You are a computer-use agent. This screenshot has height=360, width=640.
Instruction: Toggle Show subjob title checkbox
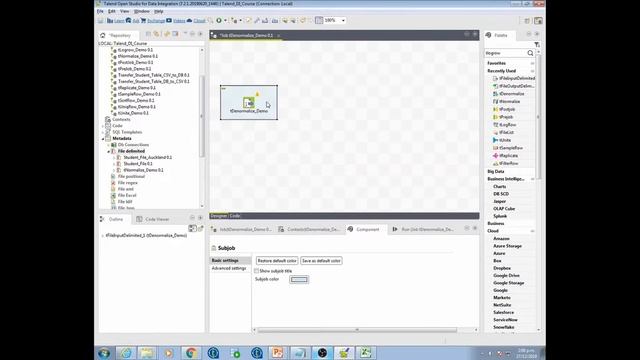click(x=256, y=271)
